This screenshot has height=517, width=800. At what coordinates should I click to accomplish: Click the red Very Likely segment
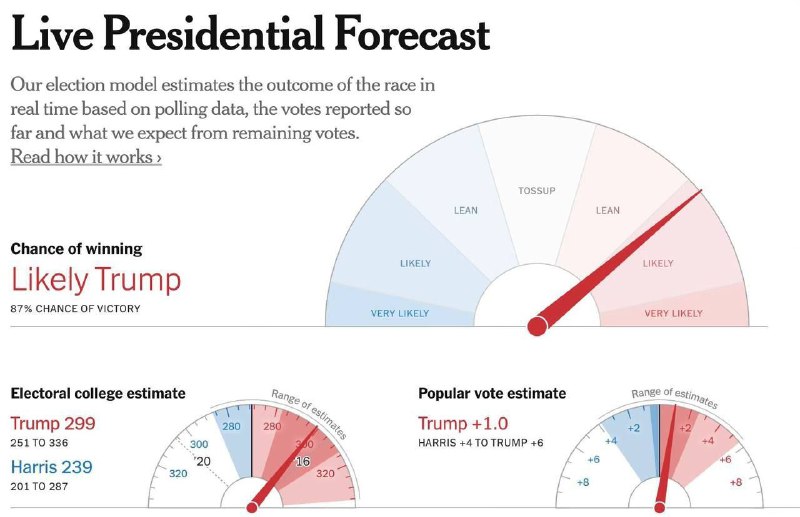673,313
